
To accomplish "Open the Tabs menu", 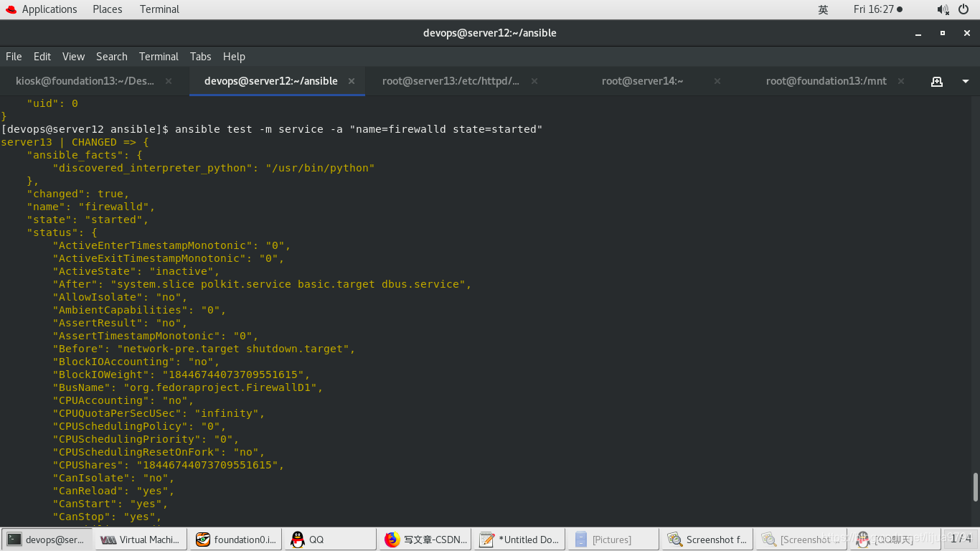I will pos(200,57).
